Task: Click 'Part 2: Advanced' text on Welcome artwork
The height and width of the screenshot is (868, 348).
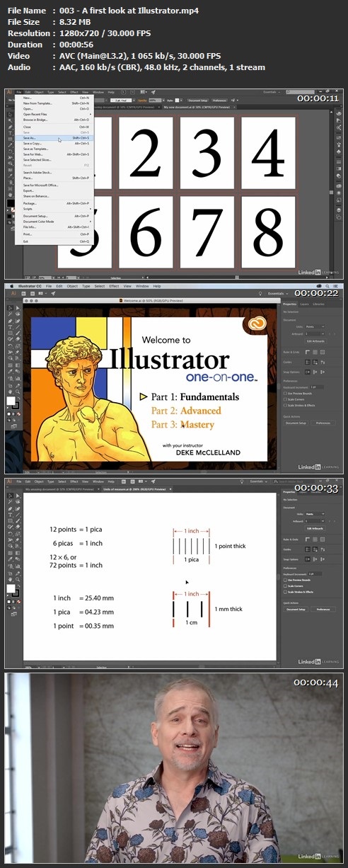Action: 186,411
